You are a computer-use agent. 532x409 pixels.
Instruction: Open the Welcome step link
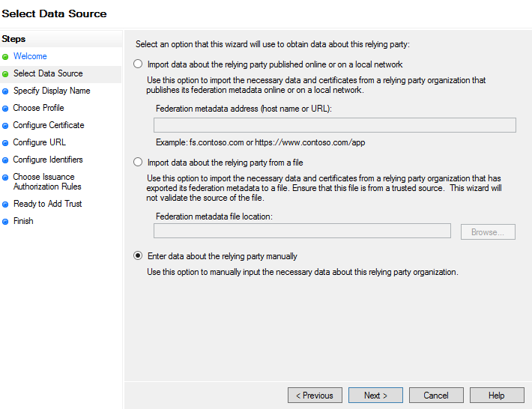click(x=30, y=56)
